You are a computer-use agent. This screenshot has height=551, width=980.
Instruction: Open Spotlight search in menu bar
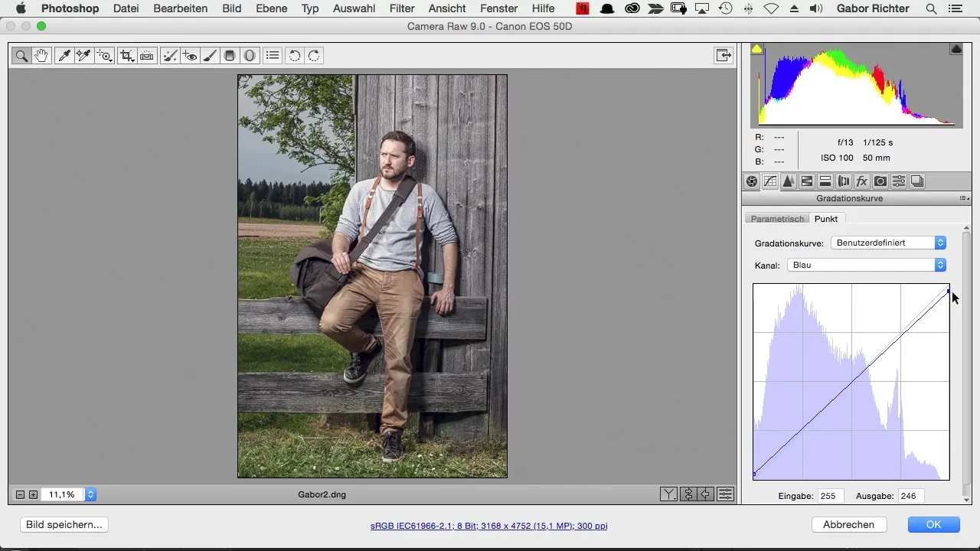tap(931, 8)
